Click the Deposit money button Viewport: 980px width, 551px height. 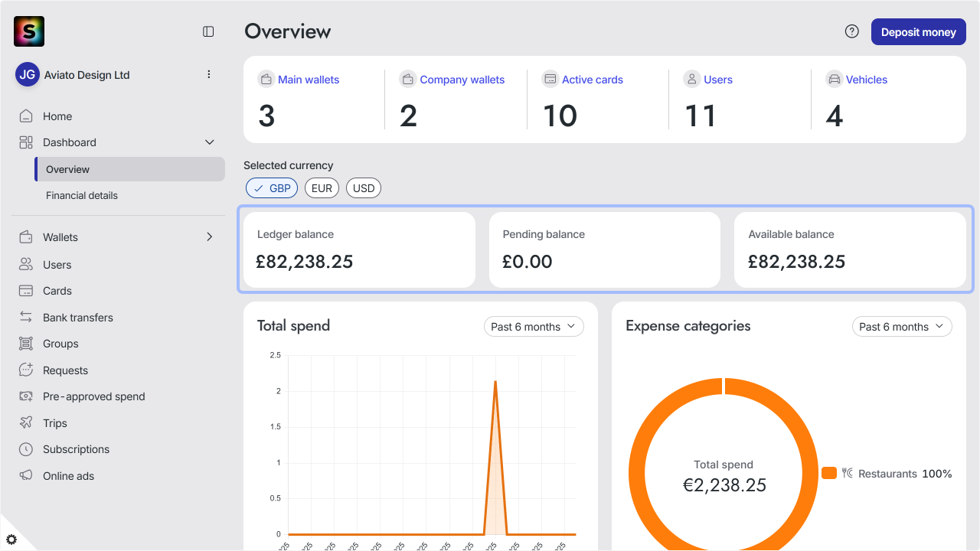[918, 32]
